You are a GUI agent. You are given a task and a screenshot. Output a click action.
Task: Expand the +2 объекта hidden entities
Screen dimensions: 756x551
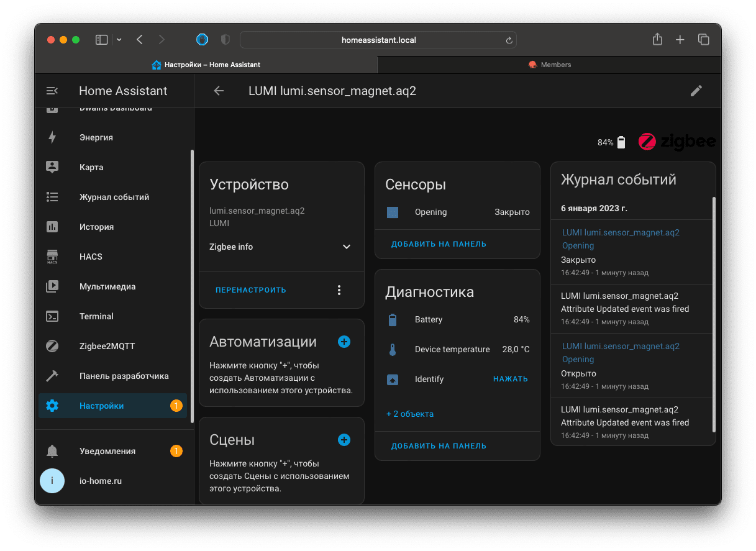coord(410,414)
